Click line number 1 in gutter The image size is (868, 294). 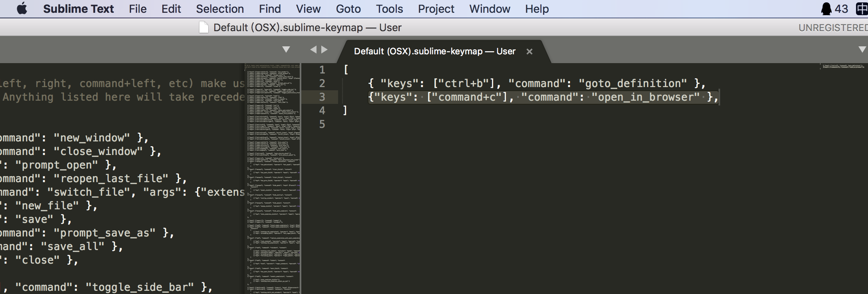[x=322, y=70]
